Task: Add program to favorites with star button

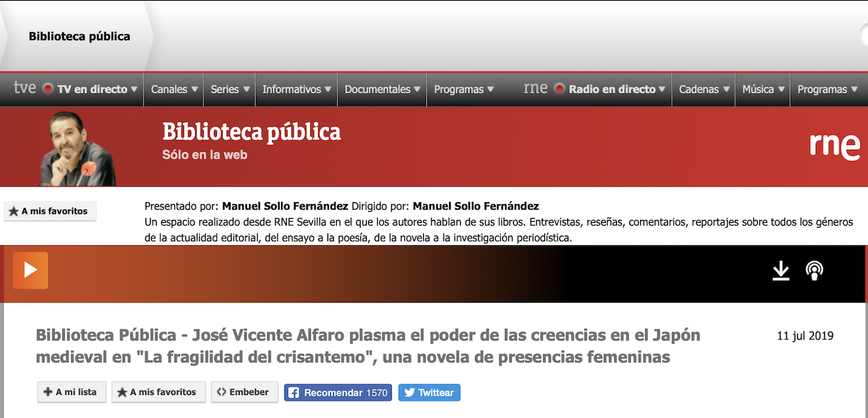Action: click(50, 211)
